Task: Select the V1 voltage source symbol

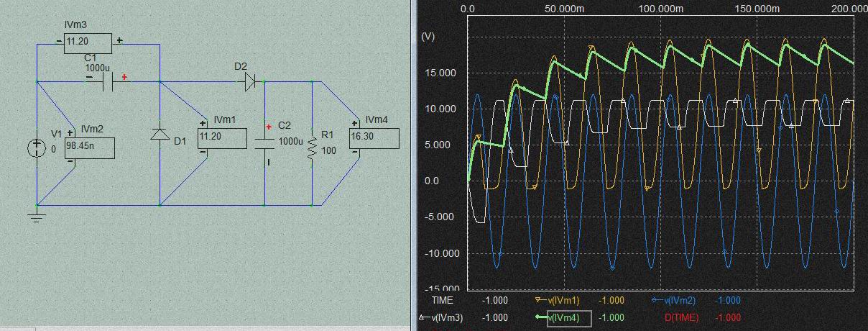Action: [x=37, y=149]
